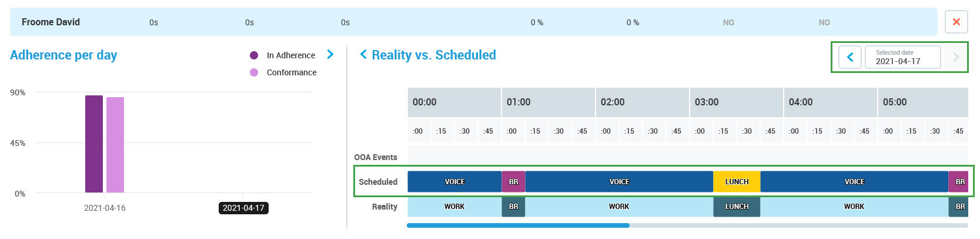
Task: Collapse the Reality vs. Scheduled panel
Action: coord(363,55)
